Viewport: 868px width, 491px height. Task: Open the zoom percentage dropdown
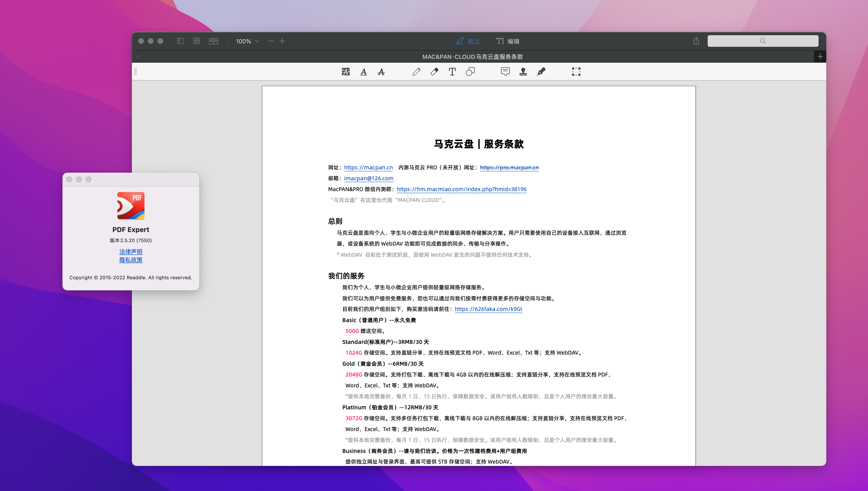click(247, 41)
